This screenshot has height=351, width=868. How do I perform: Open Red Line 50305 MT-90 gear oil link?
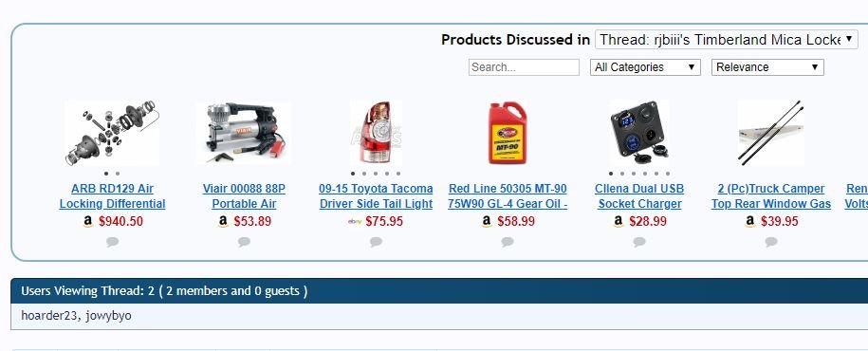[508, 196]
